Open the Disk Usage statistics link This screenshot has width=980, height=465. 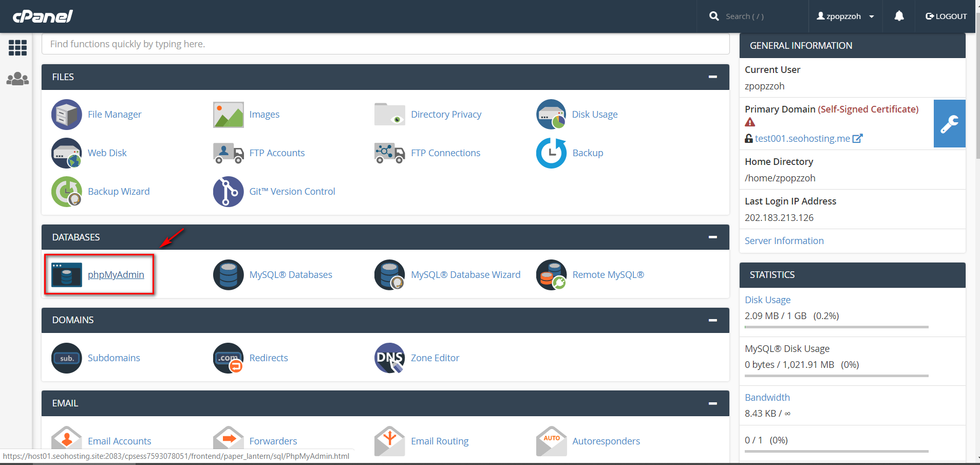(x=768, y=300)
